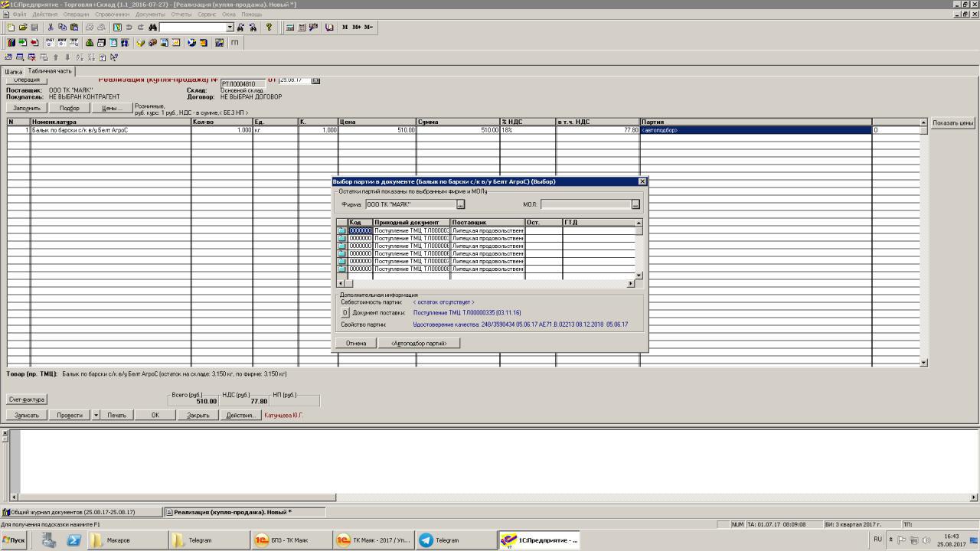980x551 pixels.
Task: Click the Move row up arrow icon
Action: pos(55,57)
